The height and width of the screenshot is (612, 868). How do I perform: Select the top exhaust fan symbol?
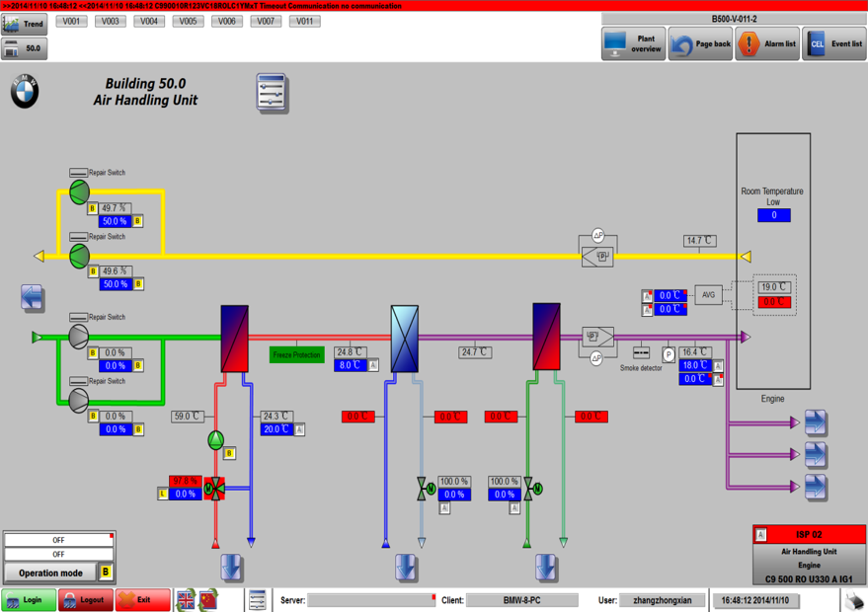pos(80,192)
